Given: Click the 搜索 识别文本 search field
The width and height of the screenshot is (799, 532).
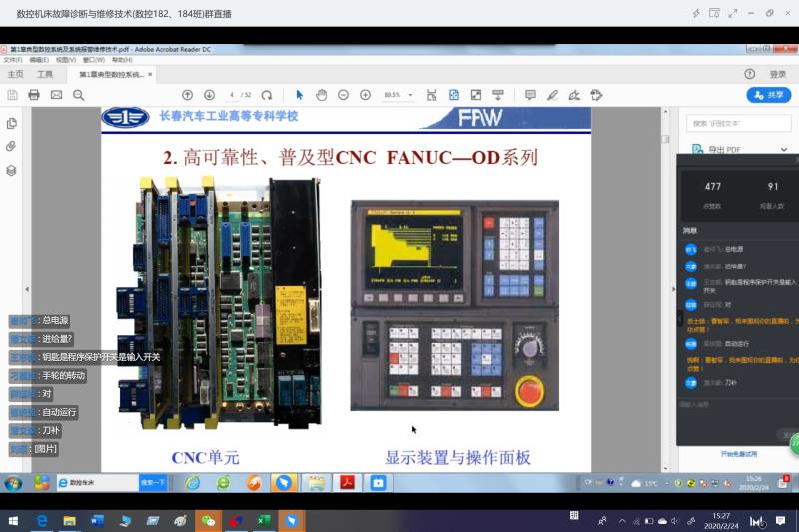Looking at the screenshot, I should coord(739,123).
